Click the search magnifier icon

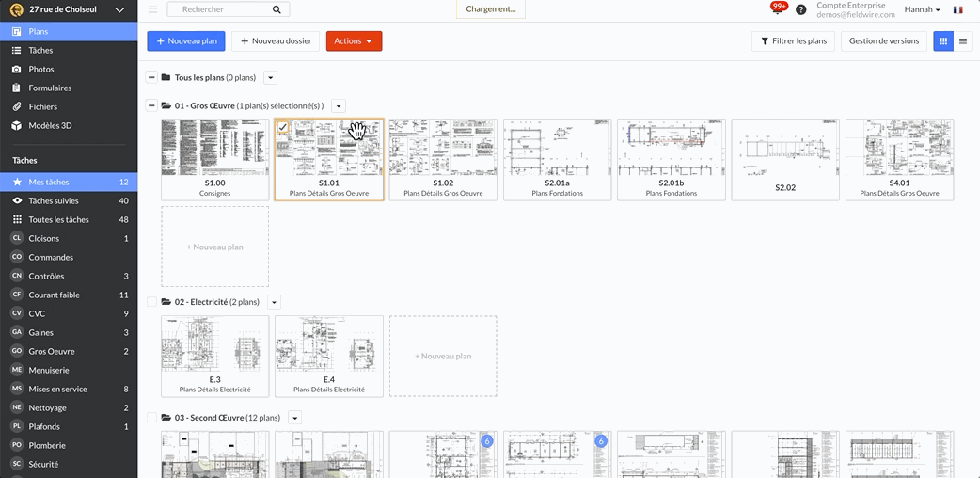tap(277, 9)
